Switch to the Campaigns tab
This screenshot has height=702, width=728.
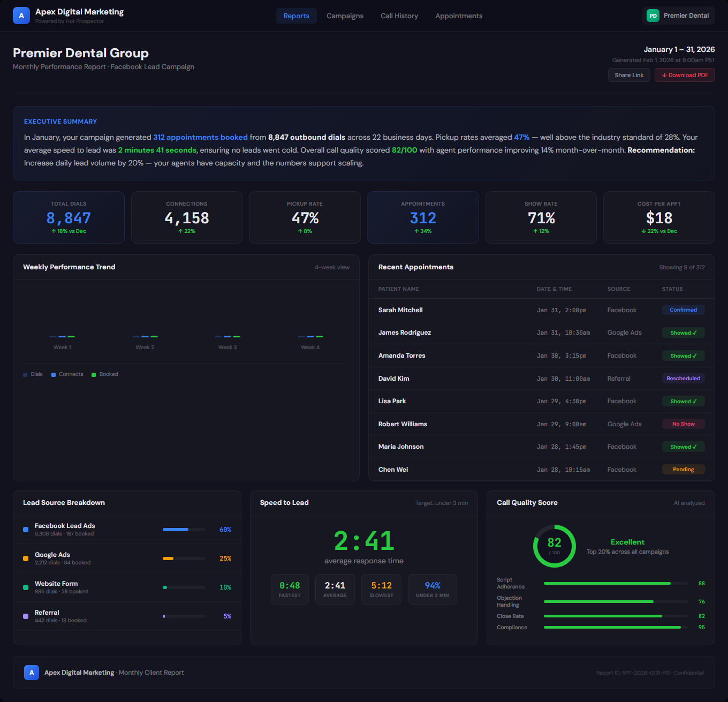coord(345,16)
